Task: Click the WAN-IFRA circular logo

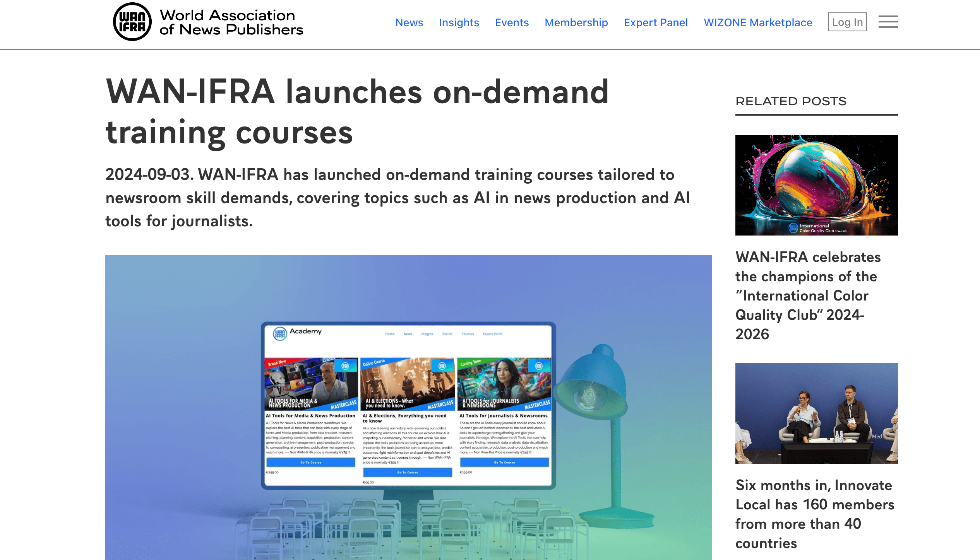Action: coord(132,22)
